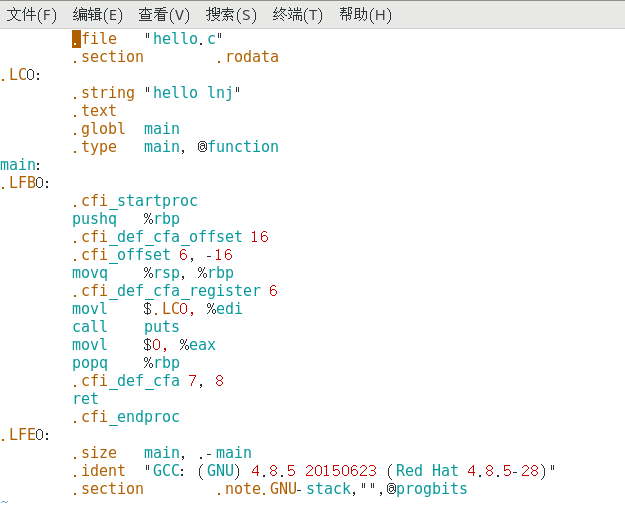Open the 查看(V) menu
Image resolution: width=625 pixels, height=508 pixels.
(164, 15)
